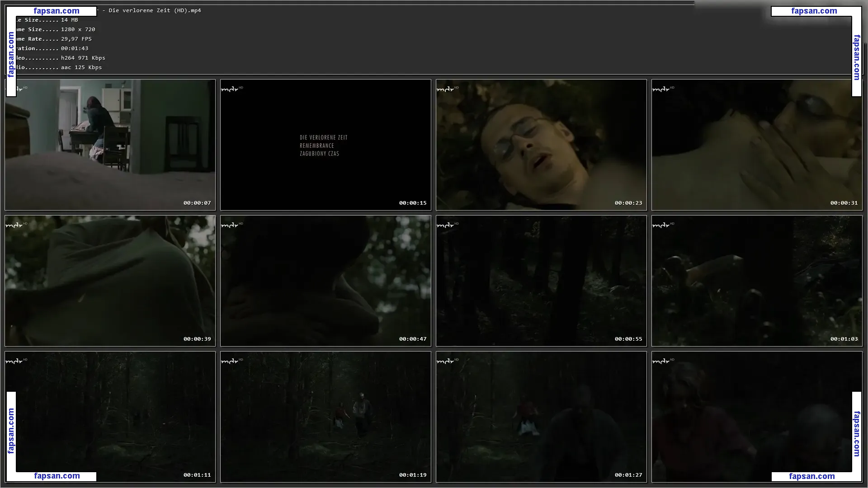Screen dimensions: 868x488
Task: Open the dark forest frame at 00:00:55
Action: (x=541, y=281)
